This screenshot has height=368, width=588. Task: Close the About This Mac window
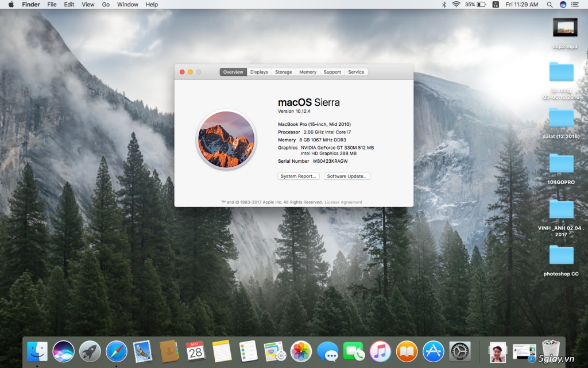click(182, 72)
